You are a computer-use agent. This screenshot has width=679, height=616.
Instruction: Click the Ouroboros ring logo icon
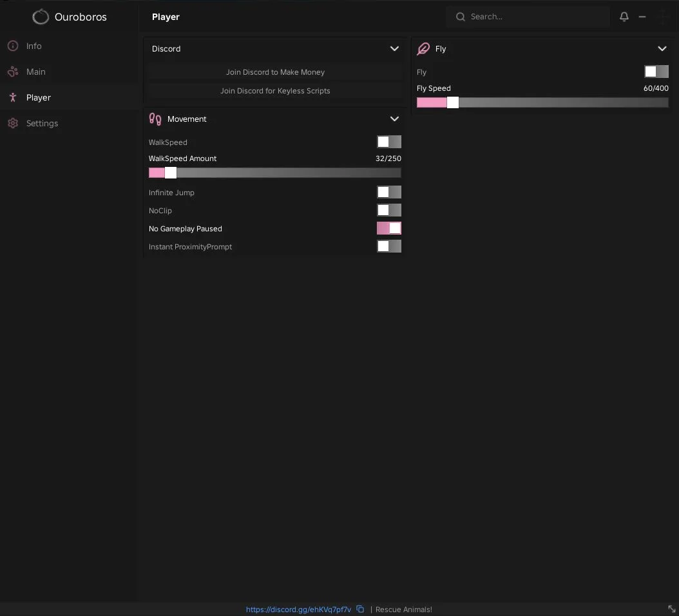pyautogui.click(x=41, y=17)
